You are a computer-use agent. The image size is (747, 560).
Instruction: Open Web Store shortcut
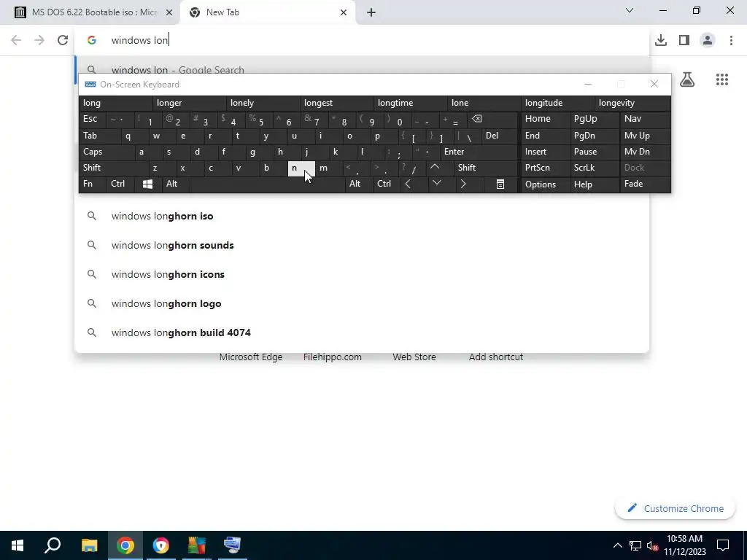click(x=414, y=357)
